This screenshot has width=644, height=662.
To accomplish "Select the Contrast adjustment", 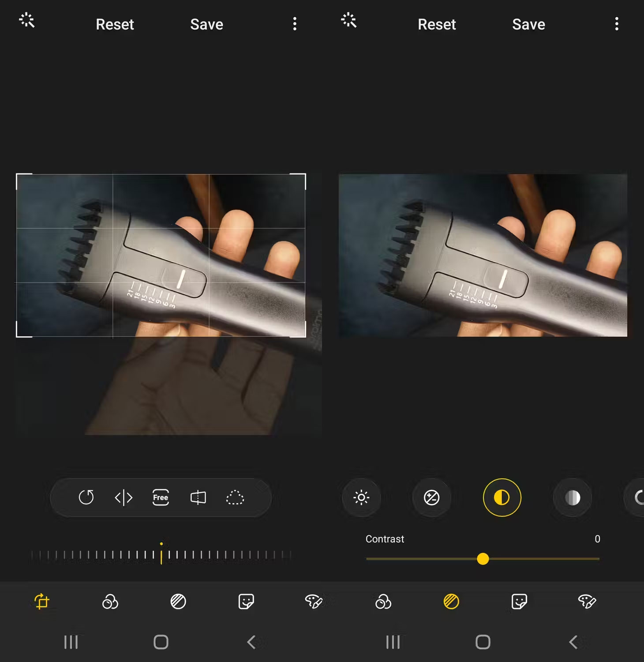I will click(502, 497).
